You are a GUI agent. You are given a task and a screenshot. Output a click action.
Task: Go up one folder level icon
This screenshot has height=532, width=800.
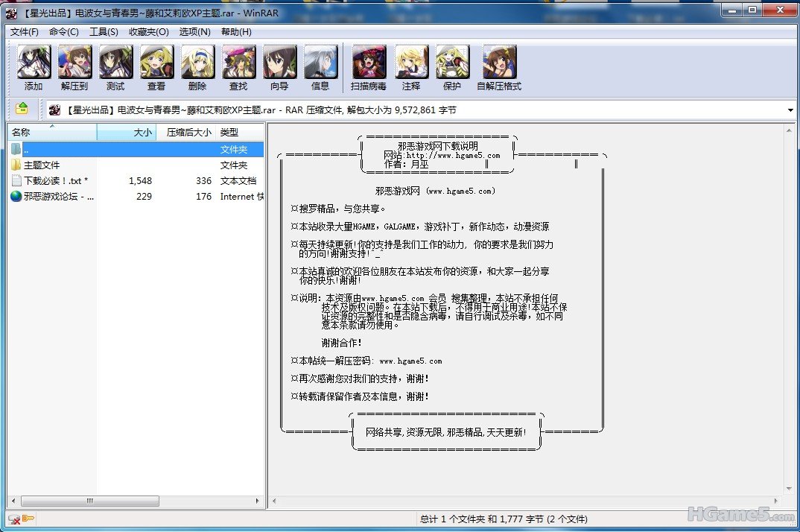[22, 109]
